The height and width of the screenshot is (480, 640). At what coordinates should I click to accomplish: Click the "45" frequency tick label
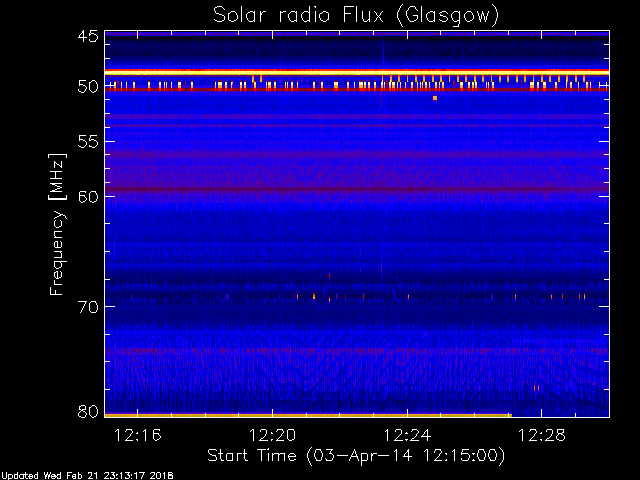[88, 36]
